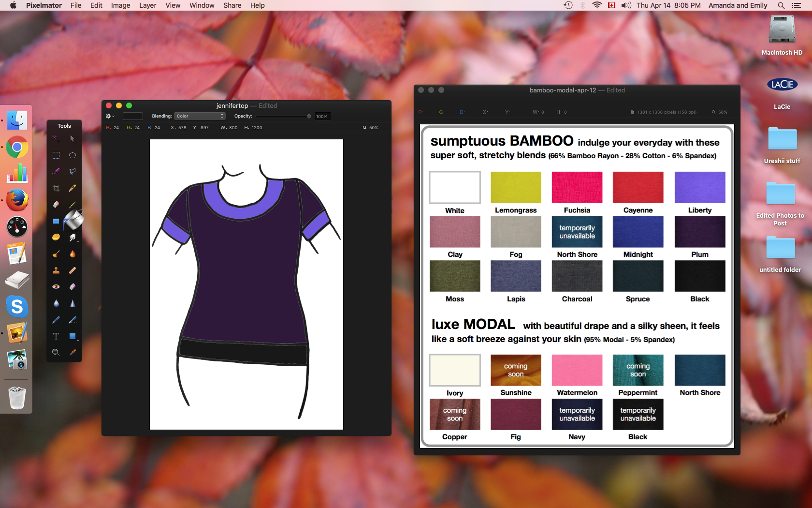Open the File menu
Screen dimensions: 812x508
click(x=76, y=5)
